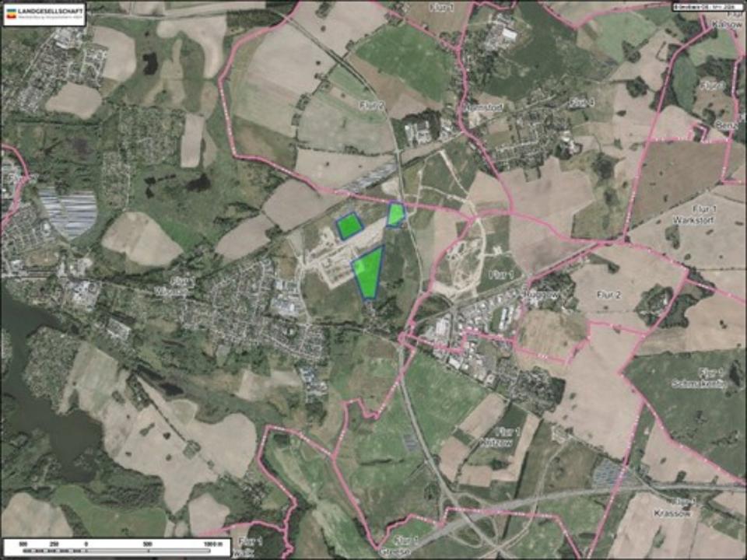Click the Flur 1 Krassow label
This screenshot has width=747, height=560.
tap(685, 509)
